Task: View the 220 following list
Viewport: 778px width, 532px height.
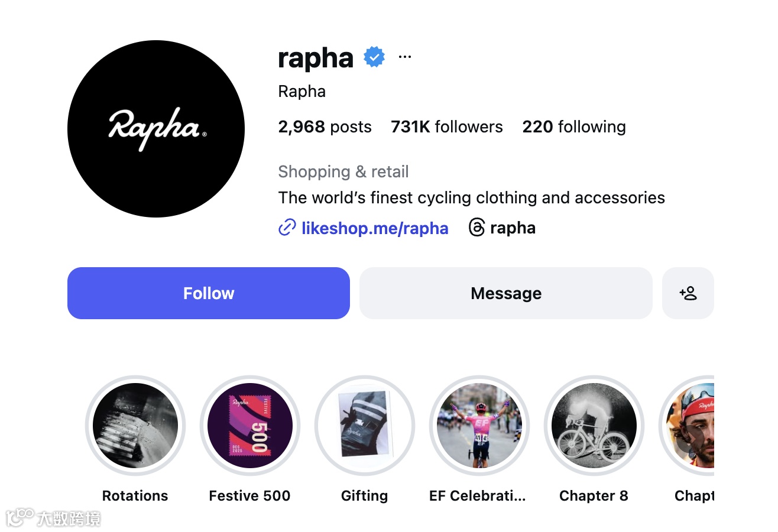Action: [x=574, y=126]
